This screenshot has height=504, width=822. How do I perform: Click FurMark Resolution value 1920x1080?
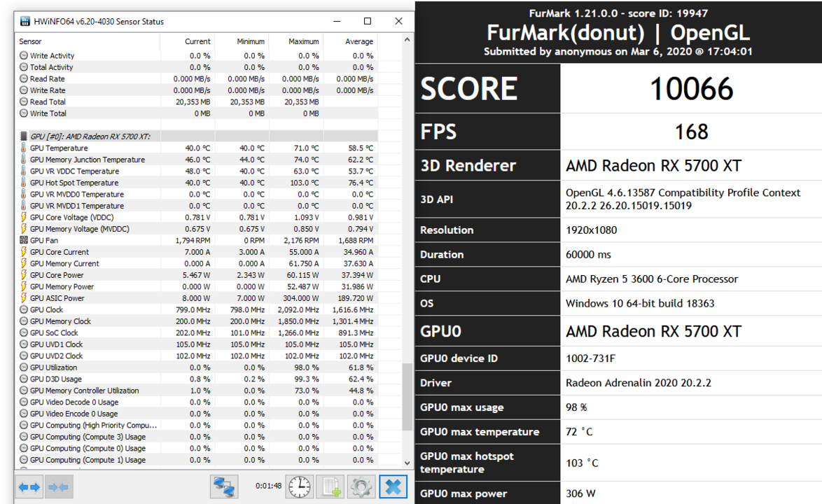tap(592, 230)
